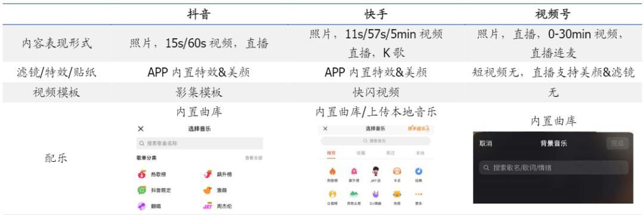This screenshot has height=215, width=644.
Task: Open the three-dot 更多 icon in Kuaishou
Action: [x=419, y=194]
